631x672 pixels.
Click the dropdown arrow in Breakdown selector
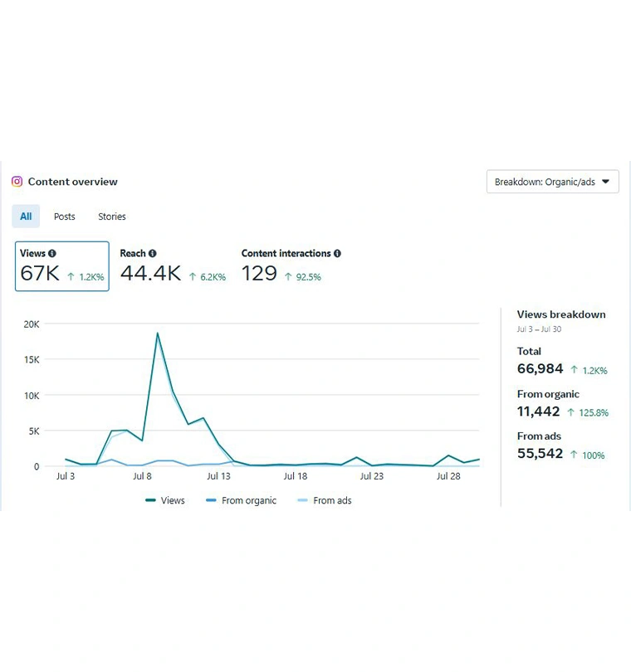pyautogui.click(x=605, y=182)
